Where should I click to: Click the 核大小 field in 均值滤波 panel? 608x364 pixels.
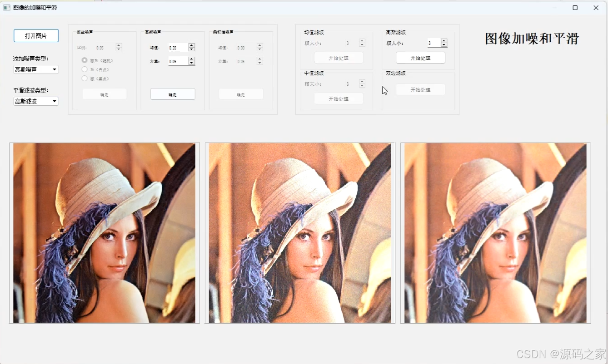[x=351, y=43]
